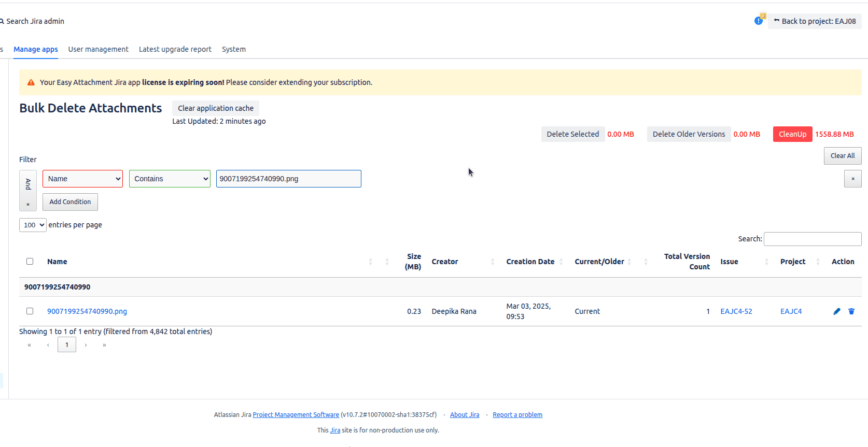This screenshot has width=868, height=447.
Task: Toggle the select-all checkbox in table header
Action: click(30, 262)
